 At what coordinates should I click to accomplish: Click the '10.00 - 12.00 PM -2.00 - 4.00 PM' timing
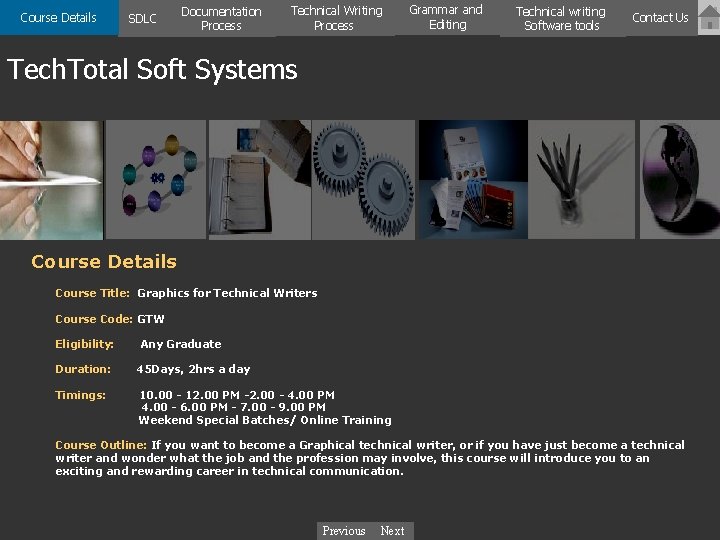tap(237, 395)
